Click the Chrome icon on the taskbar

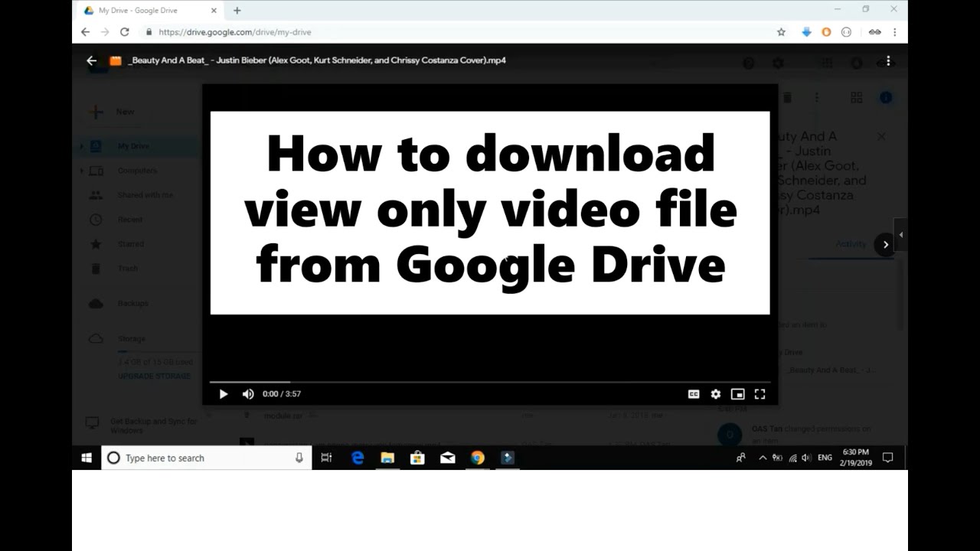[478, 458]
